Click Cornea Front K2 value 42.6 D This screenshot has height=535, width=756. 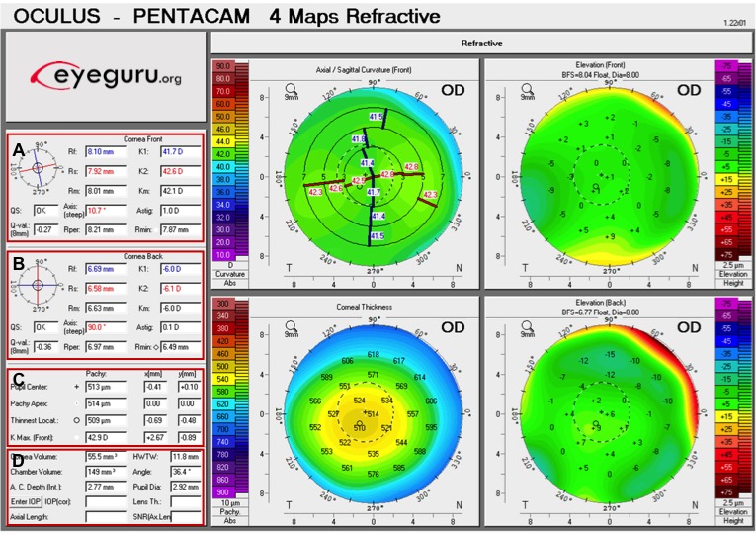[180, 171]
